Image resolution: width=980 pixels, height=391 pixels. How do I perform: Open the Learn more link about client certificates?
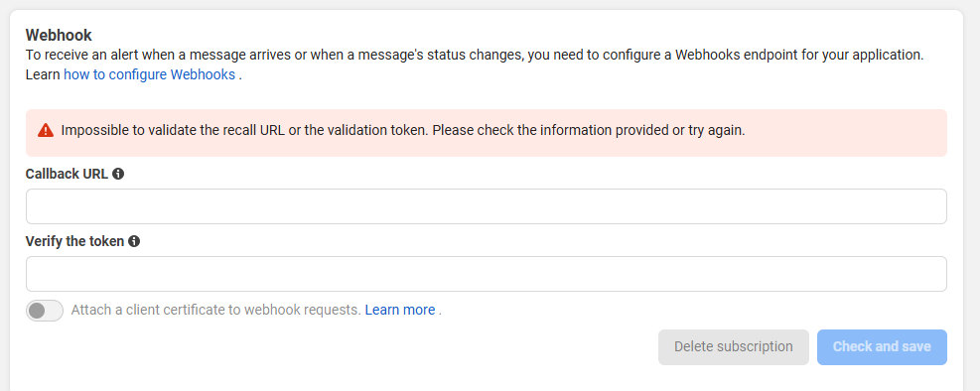click(x=400, y=310)
